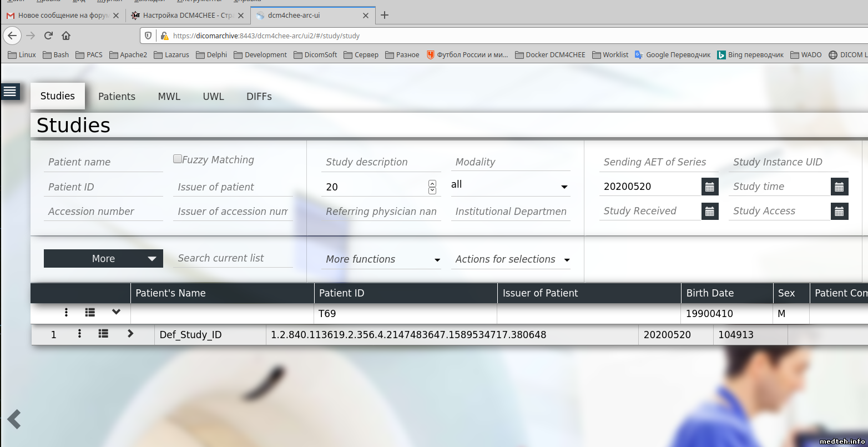Click list icon in the Def_Study_ID study row
This screenshot has height=447, width=868.
(x=103, y=334)
